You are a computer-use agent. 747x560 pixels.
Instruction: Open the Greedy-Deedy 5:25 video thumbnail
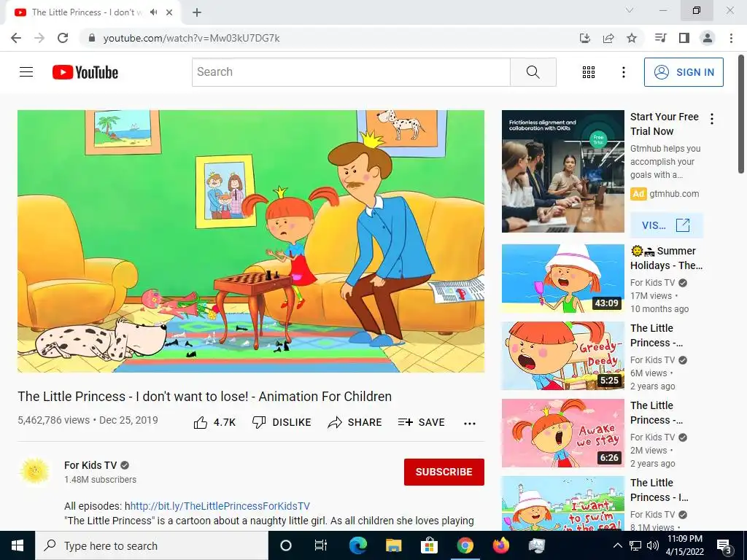pos(562,356)
